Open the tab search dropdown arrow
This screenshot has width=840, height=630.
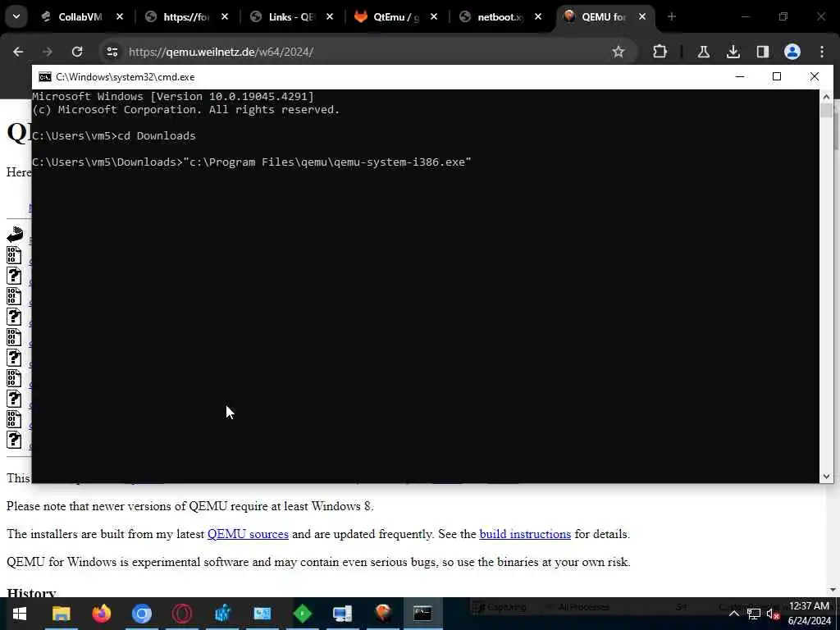click(x=16, y=16)
